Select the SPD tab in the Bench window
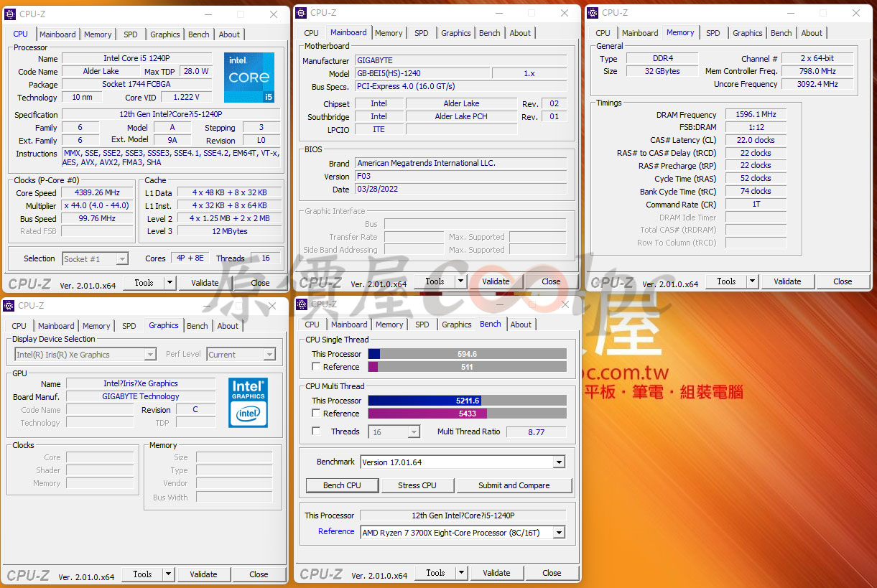 click(422, 325)
